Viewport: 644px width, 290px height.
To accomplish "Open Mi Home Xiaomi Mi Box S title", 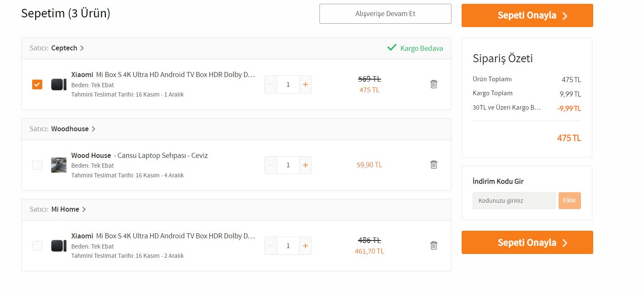I will click(163, 236).
